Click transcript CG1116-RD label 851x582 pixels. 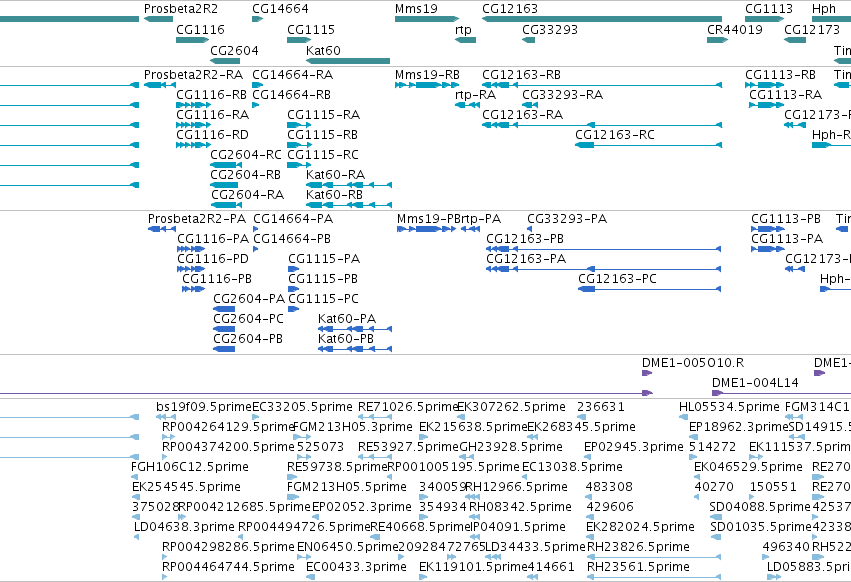(x=211, y=135)
